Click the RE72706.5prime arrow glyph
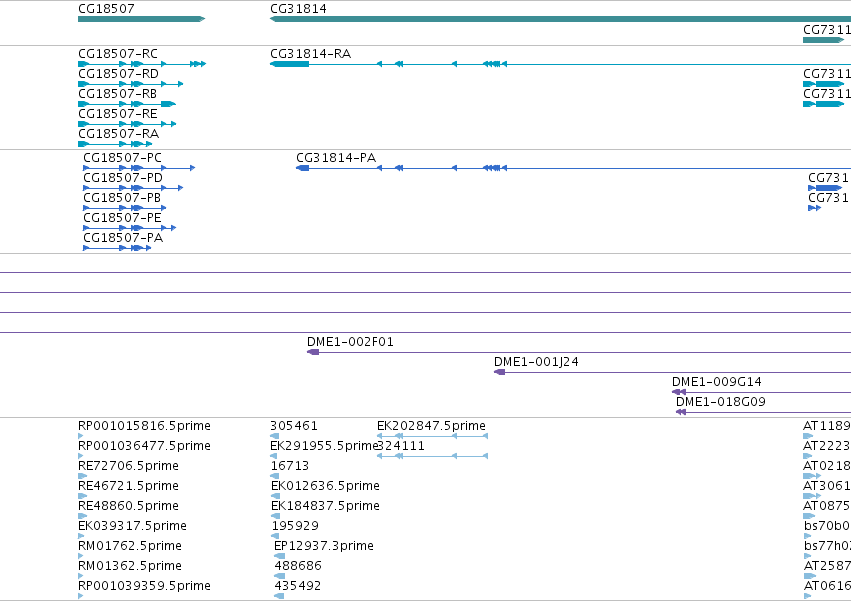851x601 pixels. pos(82,476)
